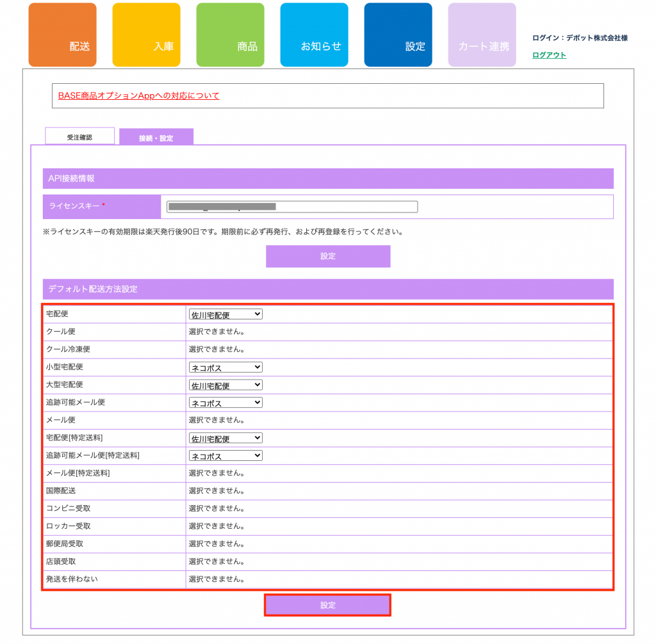Open the 設定 navigation tile
This screenshot has height=644, width=656.
(x=398, y=35)
